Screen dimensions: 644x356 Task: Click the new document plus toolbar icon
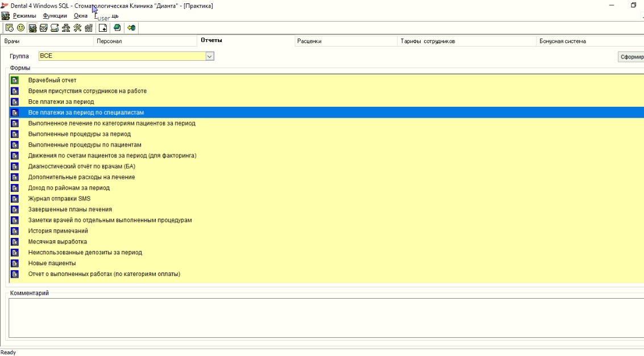[x=103, y=28]
